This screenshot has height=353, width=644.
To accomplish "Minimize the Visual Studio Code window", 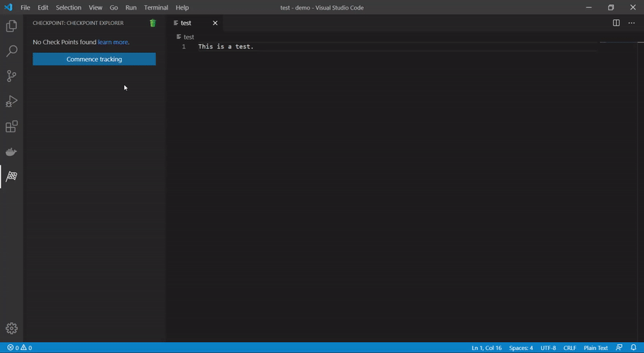I will 589,7.
